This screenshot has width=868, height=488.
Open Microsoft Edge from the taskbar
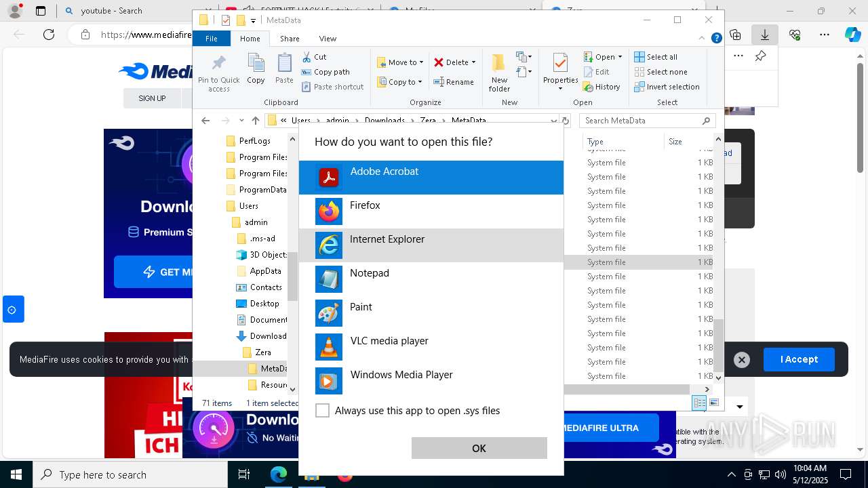coord(278,475)
